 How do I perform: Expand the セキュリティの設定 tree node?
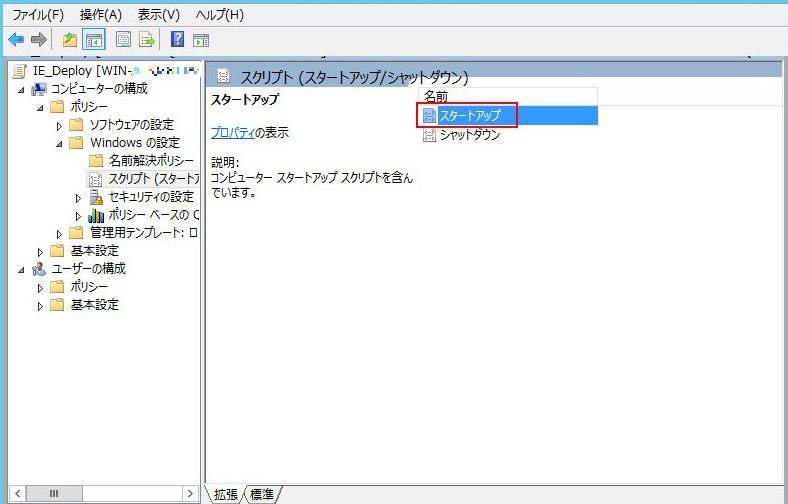pyautogui.click(x=79, y=197)
